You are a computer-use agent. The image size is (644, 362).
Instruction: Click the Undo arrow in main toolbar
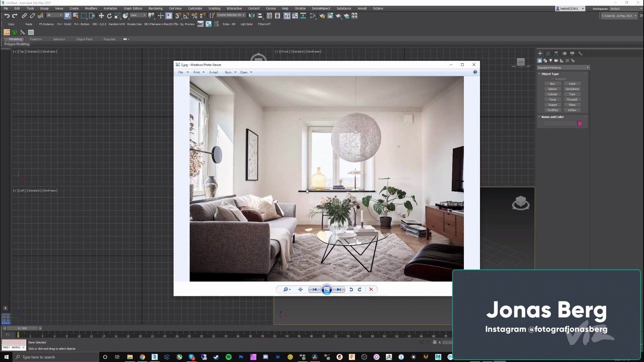click(7, 16)
